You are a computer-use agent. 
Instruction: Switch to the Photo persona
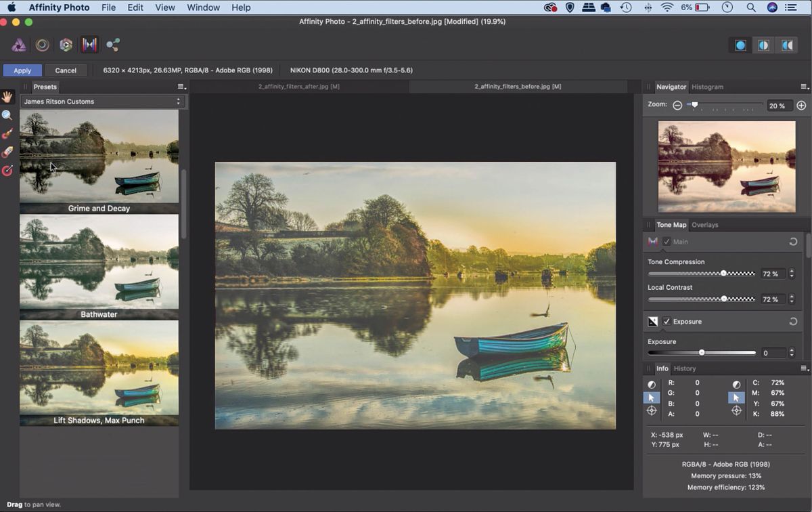coord(18,45)
